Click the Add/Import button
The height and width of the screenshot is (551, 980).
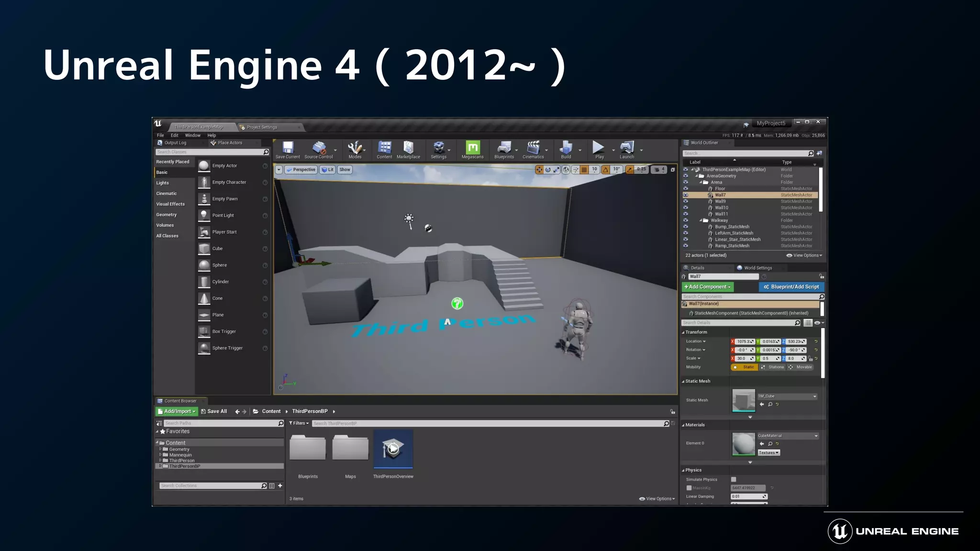(177, 411)
